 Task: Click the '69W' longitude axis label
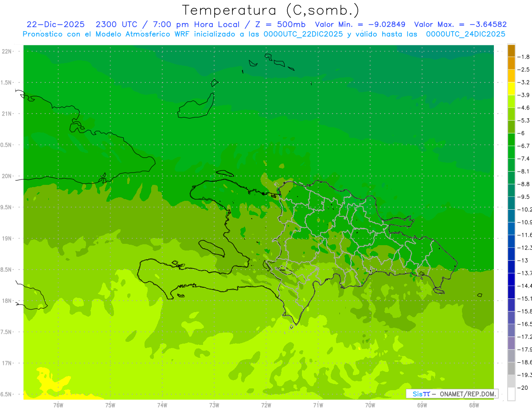422,405
